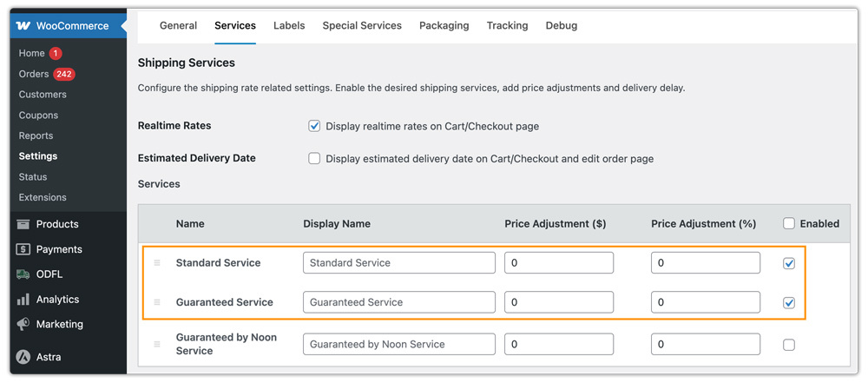Viewport: 868px width, 383px height.
Task: Click the Shipping Services heading
Action: click(187, 63)
